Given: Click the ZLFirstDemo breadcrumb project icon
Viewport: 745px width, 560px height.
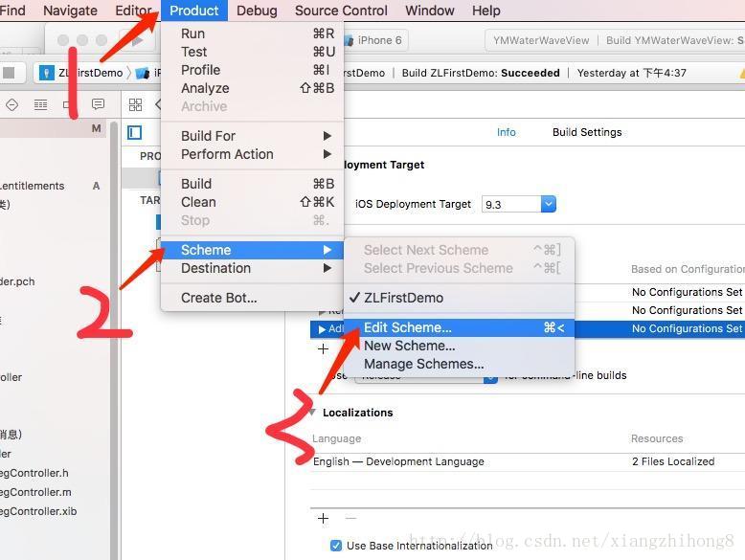Looking at the screenshot, I should (x=47, y=73).
